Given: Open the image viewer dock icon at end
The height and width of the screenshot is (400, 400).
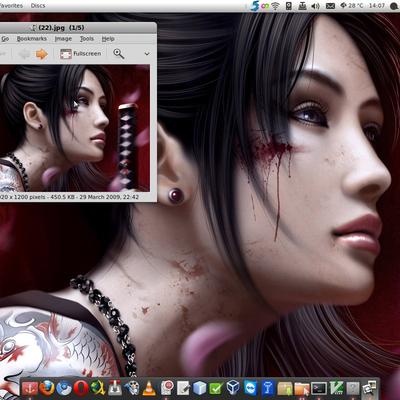Looking at the screenshot, I should pos(369,389).
